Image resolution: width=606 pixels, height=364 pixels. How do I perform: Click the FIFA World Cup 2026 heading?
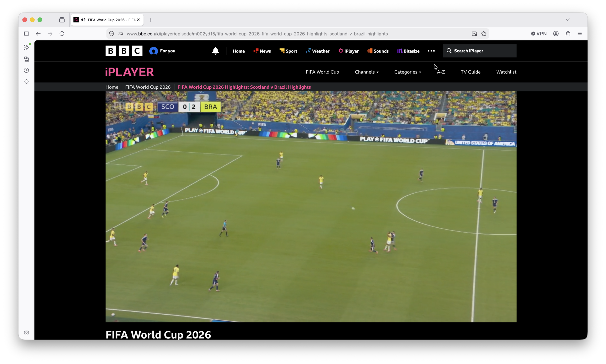click(158, 335)
